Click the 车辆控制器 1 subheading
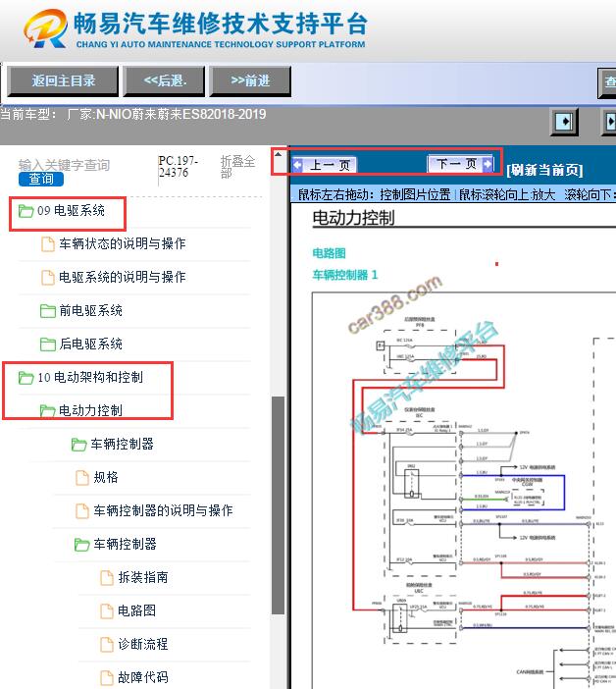 (344, 275)
